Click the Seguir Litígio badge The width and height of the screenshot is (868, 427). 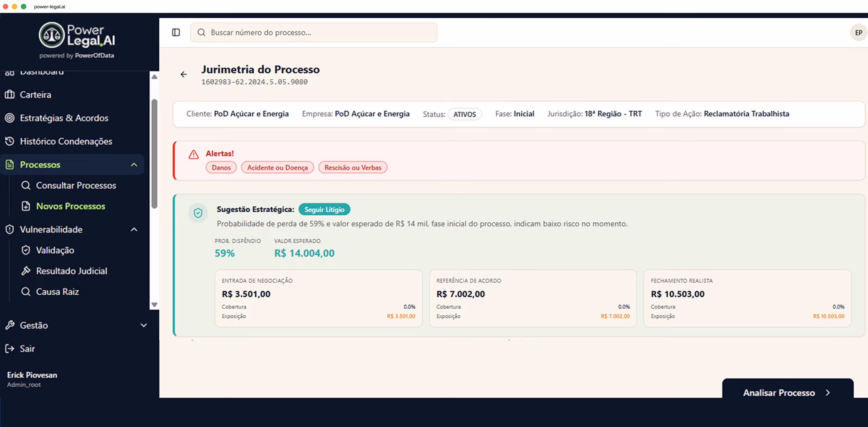pos(324,209)
